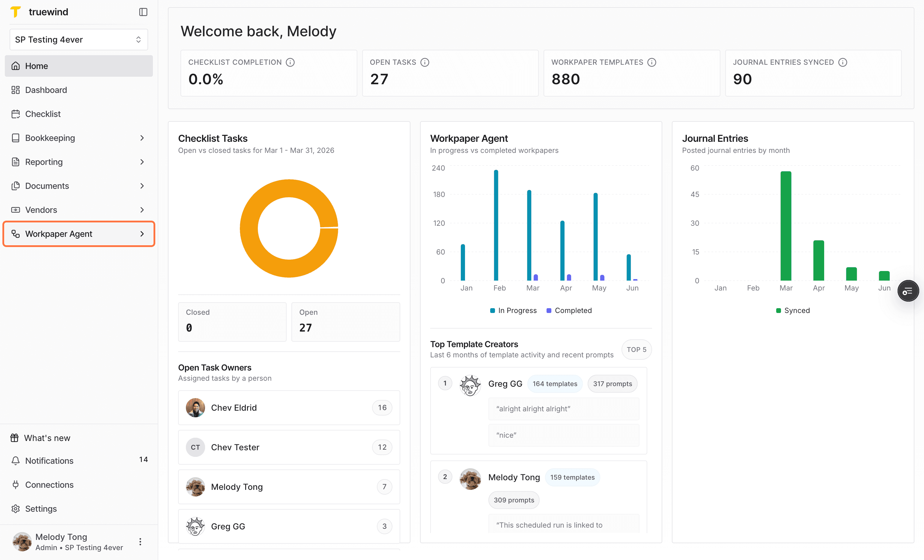Image resolution: width=924 pixels, height=560 pixels.
Task: Click the Workpaper Agent icon
Action: point(15,234)
